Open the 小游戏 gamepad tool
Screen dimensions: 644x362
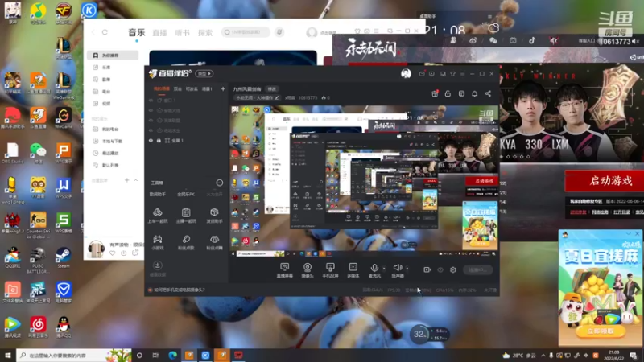[x=158, y=242]
